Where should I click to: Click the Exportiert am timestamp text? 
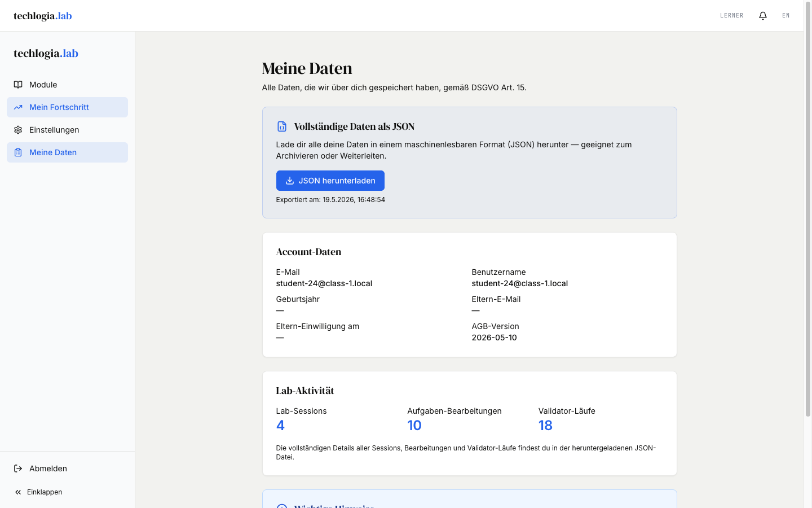point(330,200)
